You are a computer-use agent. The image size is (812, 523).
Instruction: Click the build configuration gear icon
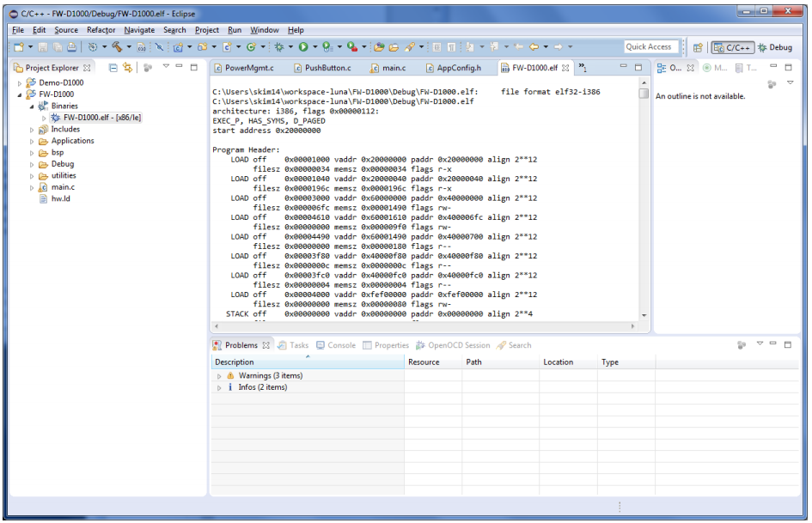coord(93,47)
